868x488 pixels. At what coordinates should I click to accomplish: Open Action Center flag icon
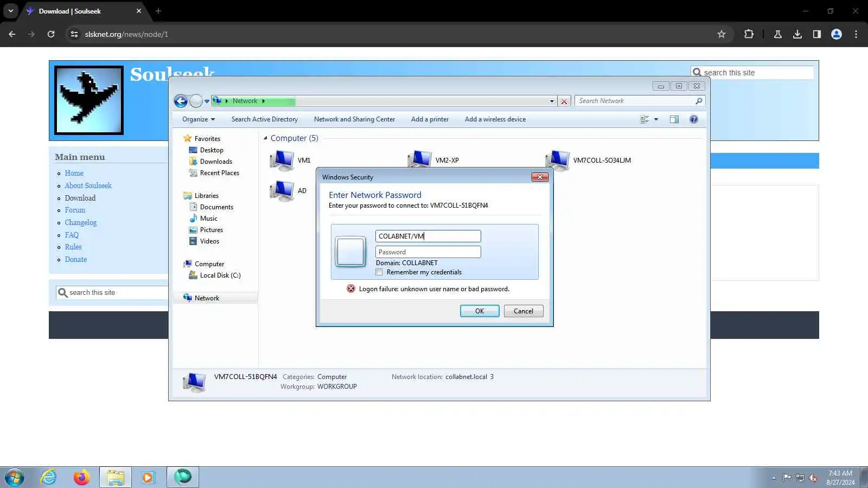point(787,478)
